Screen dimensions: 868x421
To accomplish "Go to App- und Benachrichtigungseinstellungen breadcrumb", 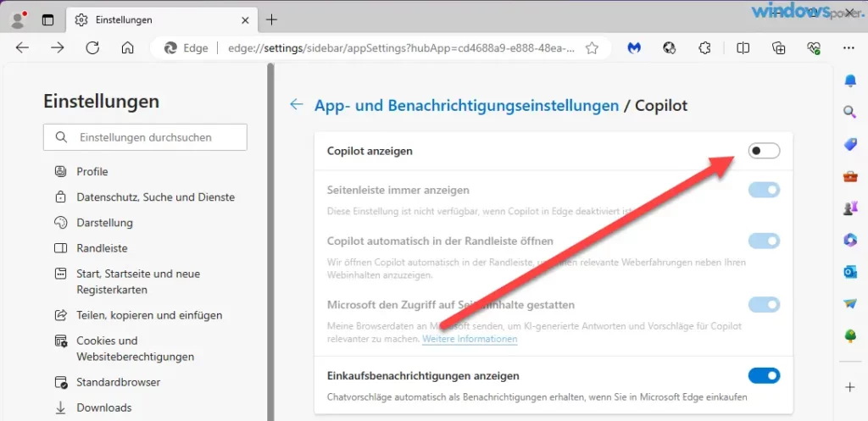I will (x=467, y=105).
